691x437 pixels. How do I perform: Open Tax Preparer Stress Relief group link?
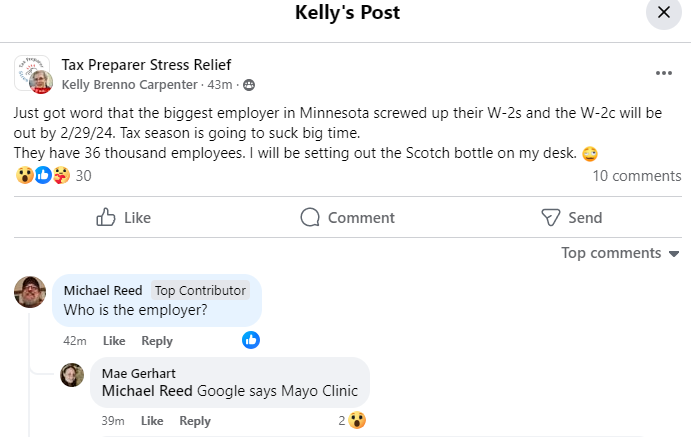(x=133, y=64)
